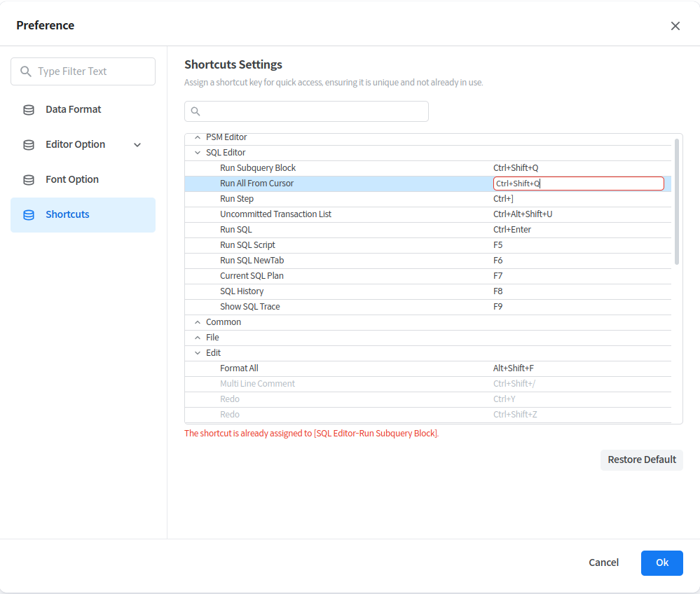Click the Font Option database icon
The image size is (700, 594).
point(29,180)
